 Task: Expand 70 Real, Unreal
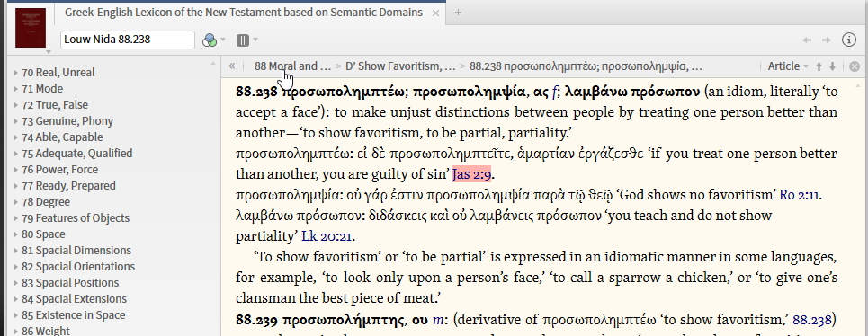[x=16, y=73]
